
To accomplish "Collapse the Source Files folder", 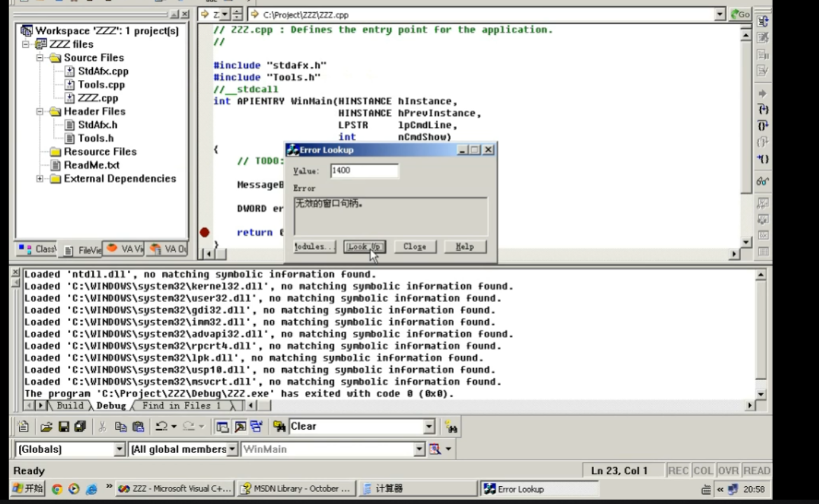I will 40,57.
